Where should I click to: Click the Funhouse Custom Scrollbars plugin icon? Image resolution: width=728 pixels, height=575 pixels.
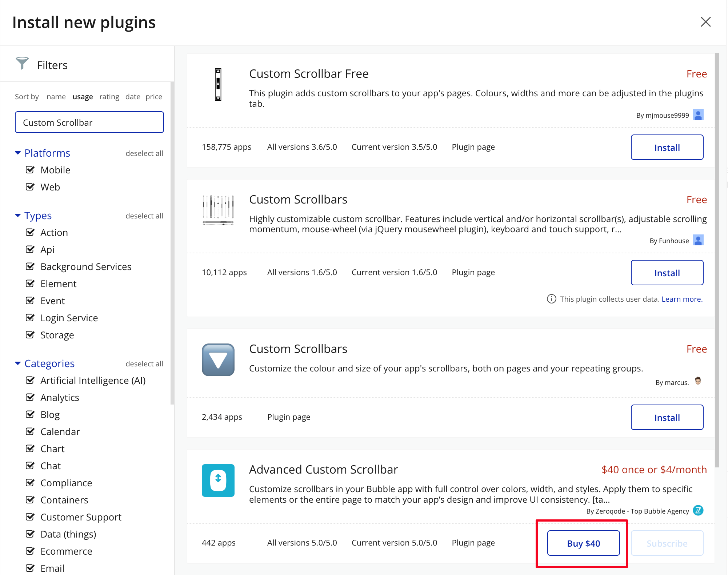pyautogui.click(x=218, y=210)
